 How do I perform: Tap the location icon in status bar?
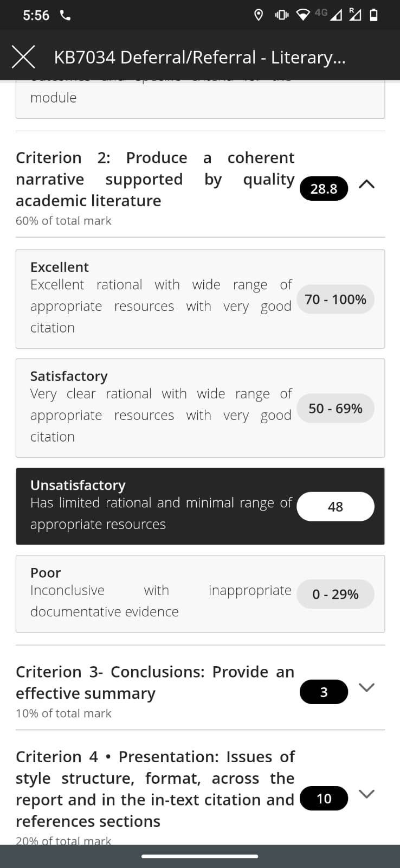pyautogui.click(x=259, y=15)
